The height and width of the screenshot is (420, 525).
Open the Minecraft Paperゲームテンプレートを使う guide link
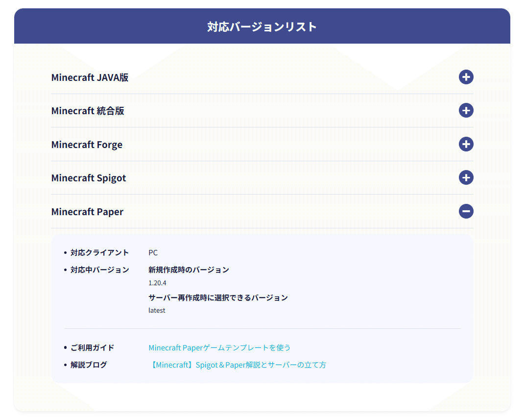pyautogui.click(x=219, y=347)
